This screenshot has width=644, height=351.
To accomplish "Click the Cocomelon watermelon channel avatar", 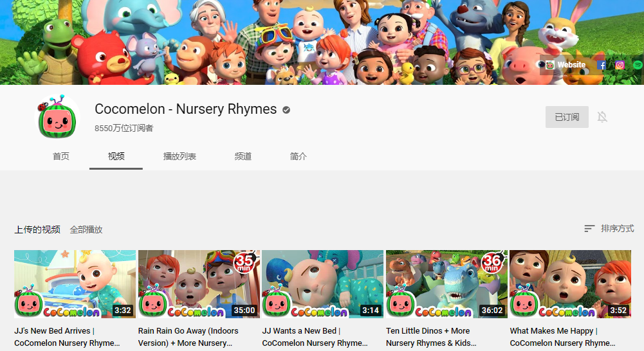I will (57, 117).
